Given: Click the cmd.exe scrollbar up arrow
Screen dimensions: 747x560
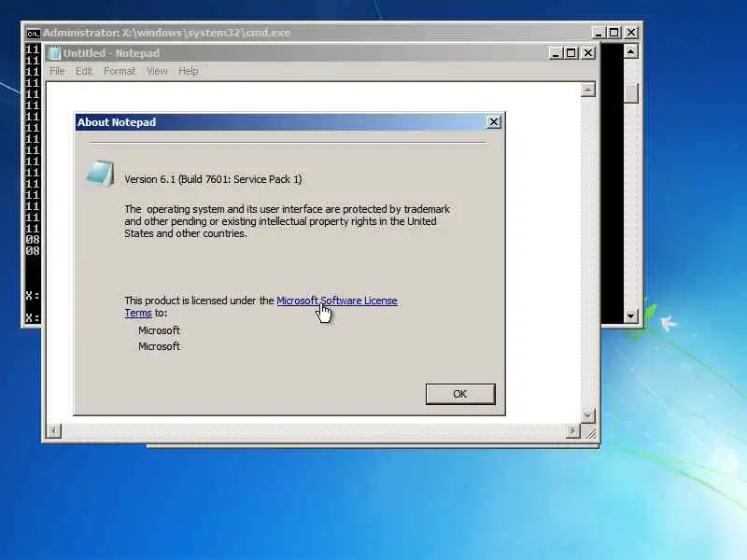Looking at the screenshot, I should coord(631,51).
